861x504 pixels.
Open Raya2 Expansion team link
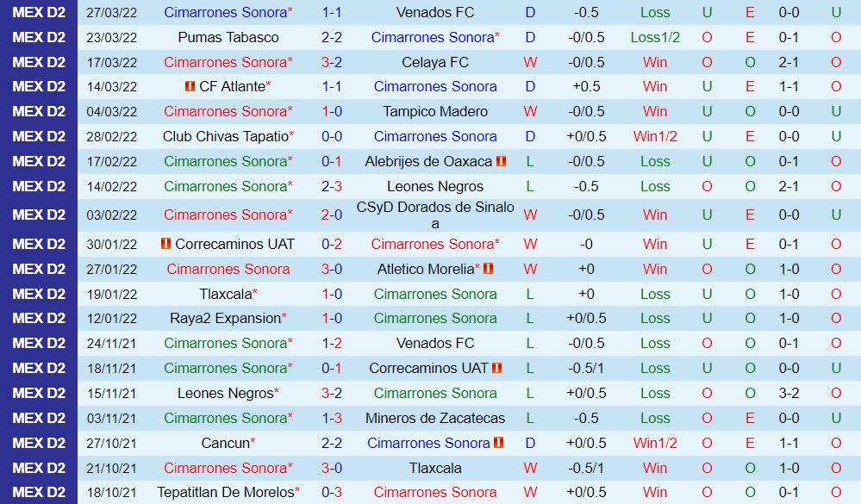225,318
